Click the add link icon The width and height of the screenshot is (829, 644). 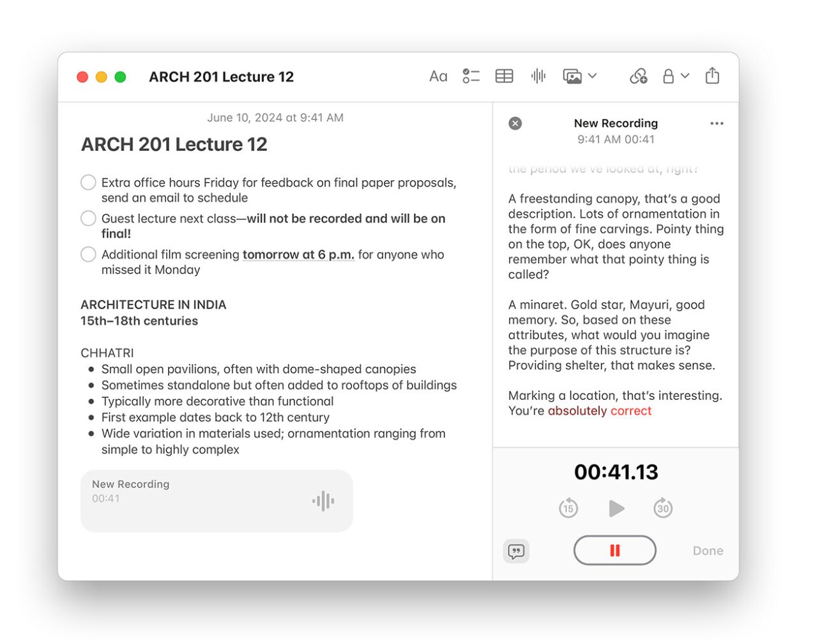pos(638,77)
